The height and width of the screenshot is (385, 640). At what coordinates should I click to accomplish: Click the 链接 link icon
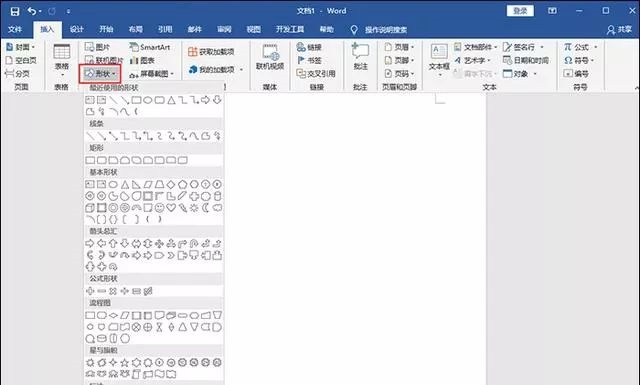[x=309, y=47]
